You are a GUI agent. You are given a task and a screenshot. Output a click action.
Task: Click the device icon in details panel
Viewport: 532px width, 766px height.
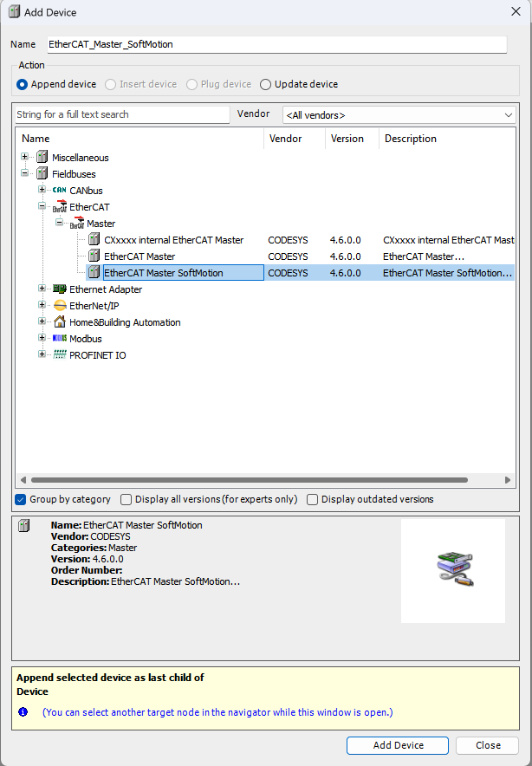23,526
